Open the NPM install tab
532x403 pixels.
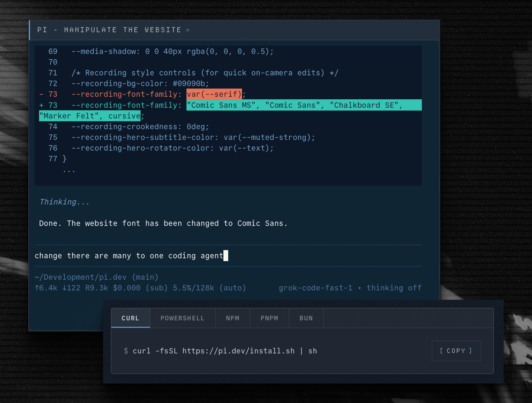(x=233, y=318)
